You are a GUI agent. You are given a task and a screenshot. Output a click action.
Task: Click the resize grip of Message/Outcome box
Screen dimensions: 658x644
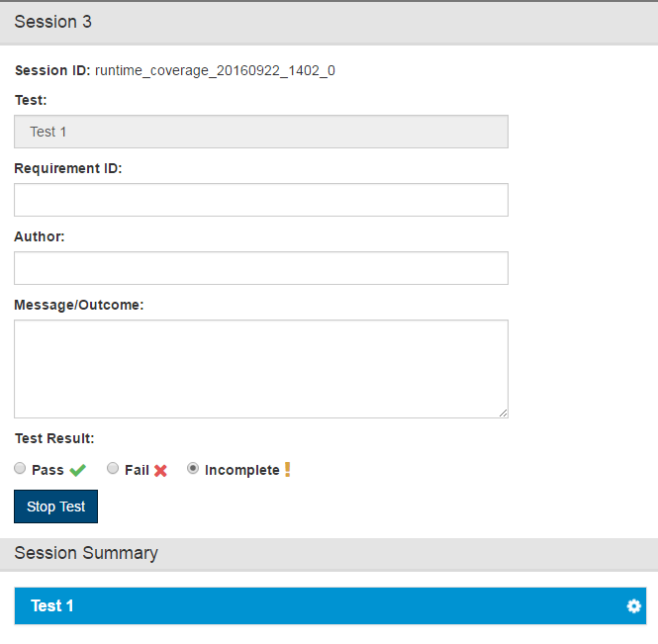(x=504, y=414)
